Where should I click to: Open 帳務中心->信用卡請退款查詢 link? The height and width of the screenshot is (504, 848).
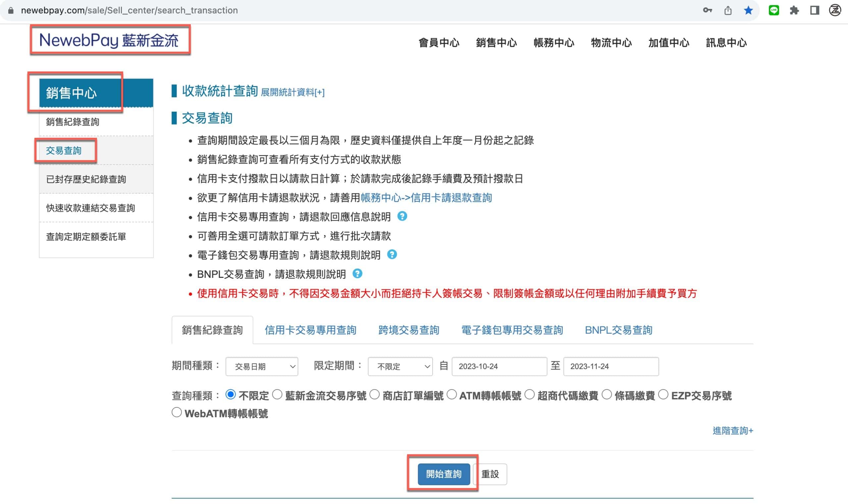[426, 198]
